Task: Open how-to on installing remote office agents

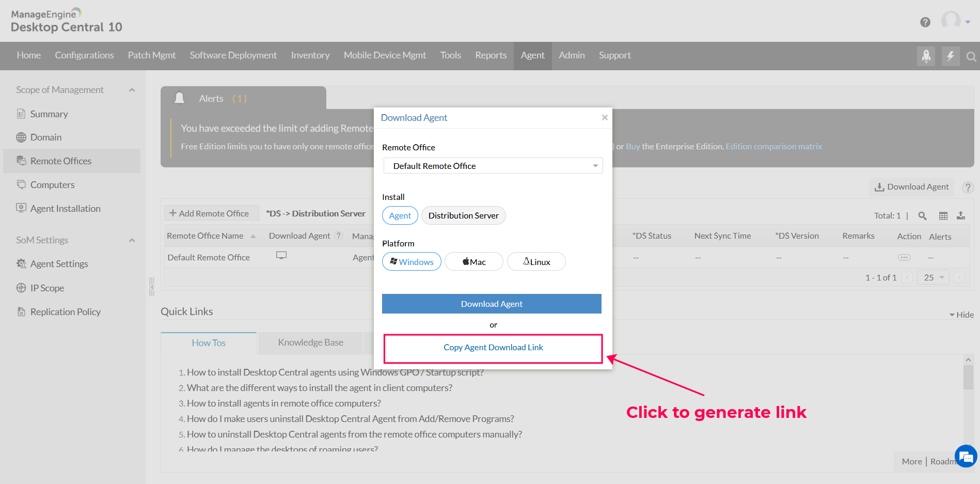Action: 284,403
